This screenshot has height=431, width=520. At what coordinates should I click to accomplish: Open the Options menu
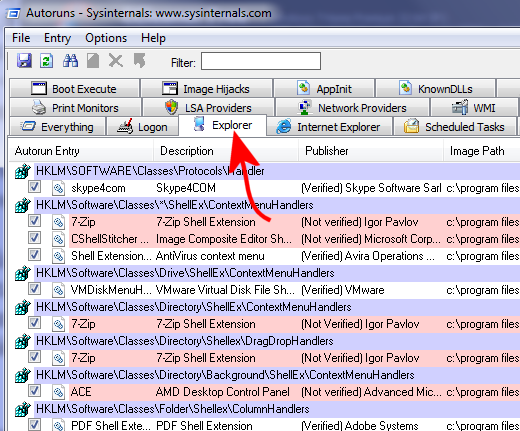106,38
